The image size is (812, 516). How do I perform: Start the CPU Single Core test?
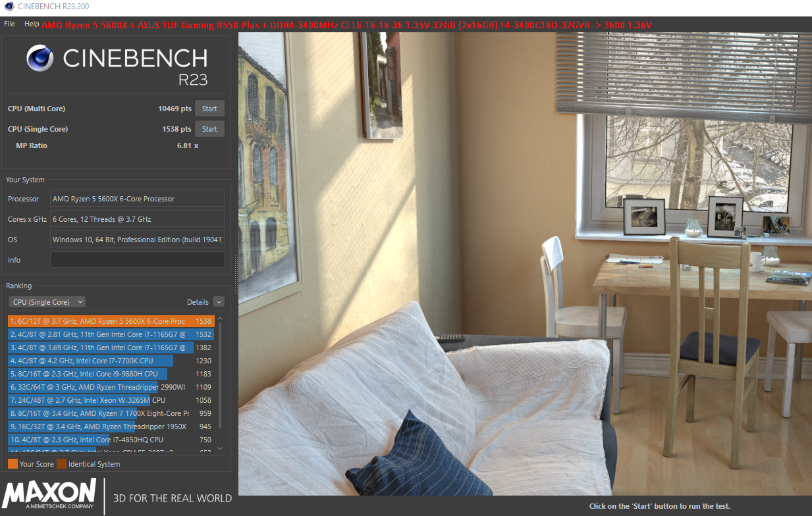[209, 129]
